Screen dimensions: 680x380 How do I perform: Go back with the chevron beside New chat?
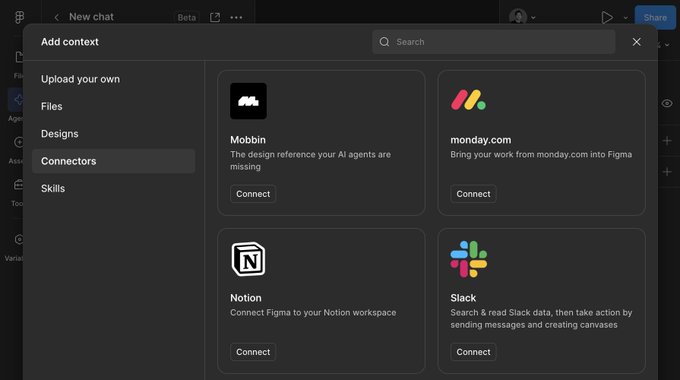click(x=56, y=17)
